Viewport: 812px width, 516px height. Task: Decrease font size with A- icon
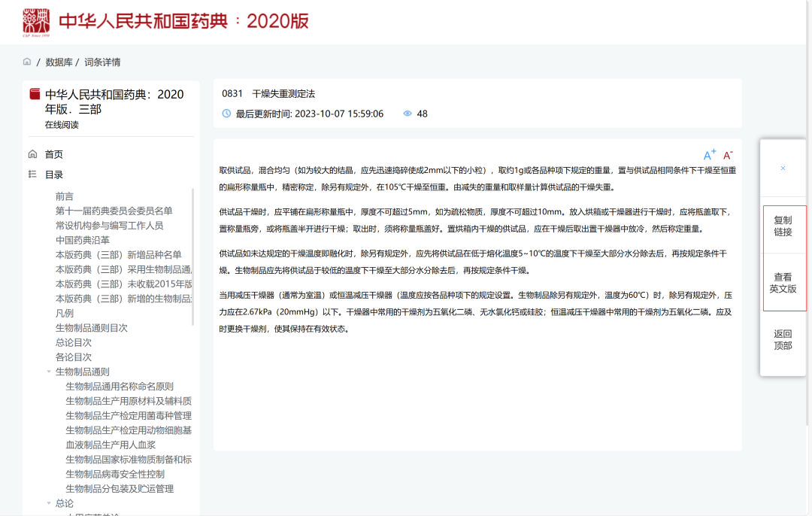point(728,155)
